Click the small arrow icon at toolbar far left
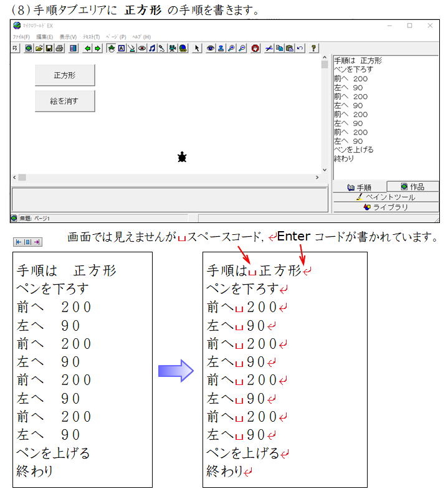This screenshot has height=504, width=448. 15,48
